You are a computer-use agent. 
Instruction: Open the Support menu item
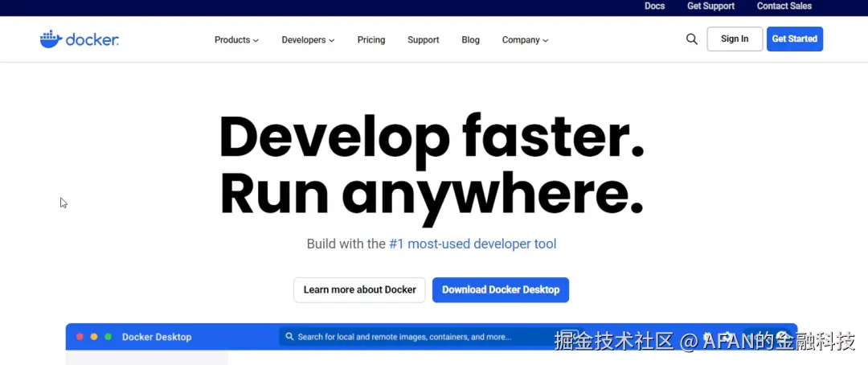pos(423,40)
